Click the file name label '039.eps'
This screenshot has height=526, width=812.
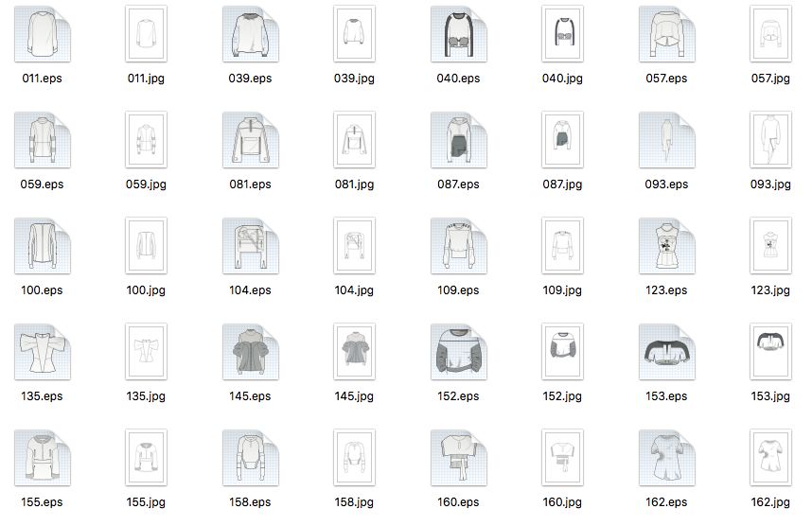coord(250,79)
